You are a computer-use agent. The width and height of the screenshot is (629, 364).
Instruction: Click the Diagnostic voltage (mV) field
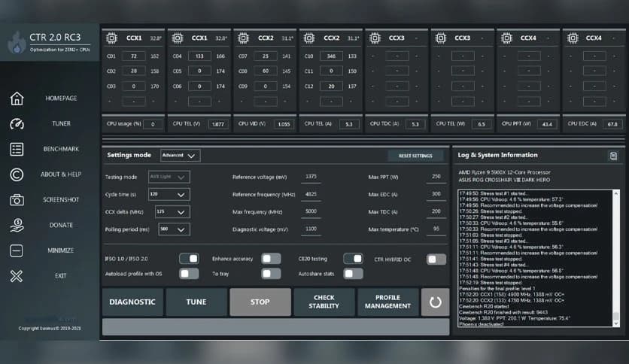pos(311,229)
